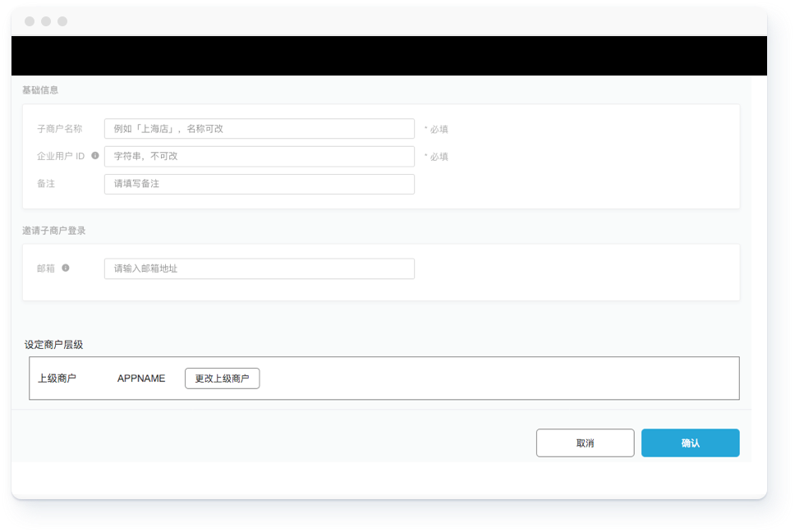This screenshot has width=795, height=532.
Task: Click the first gray window control dot
Action: 30,21
